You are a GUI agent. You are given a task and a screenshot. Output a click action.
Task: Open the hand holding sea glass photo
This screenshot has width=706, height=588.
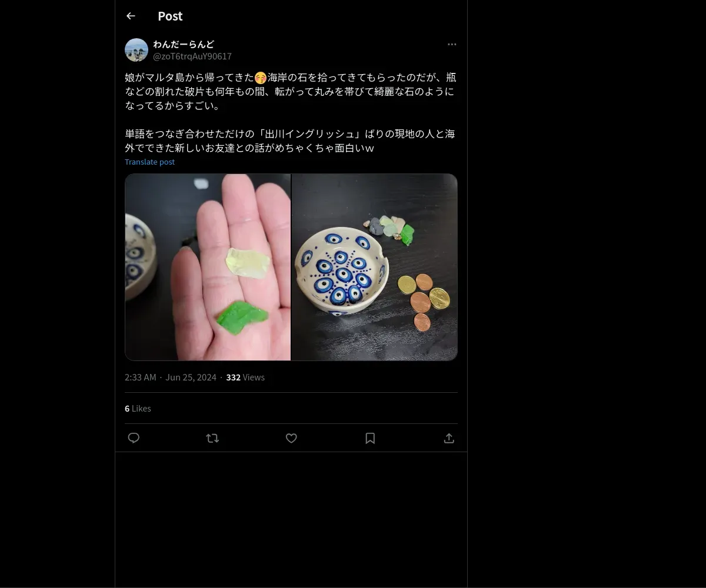click(x=208, y=267)
